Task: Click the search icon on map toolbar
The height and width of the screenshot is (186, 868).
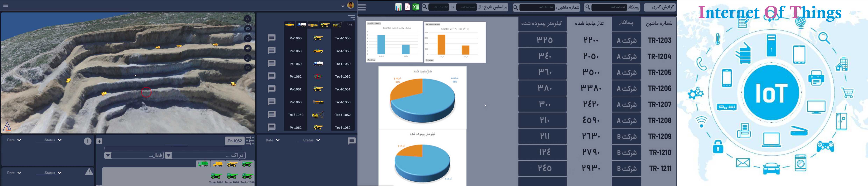Action: coord(248,19)
